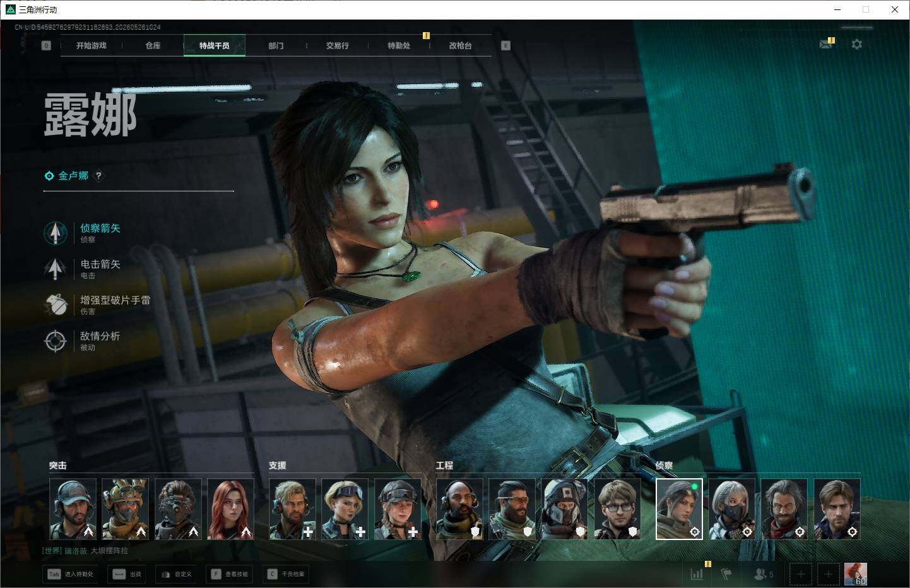Click the second empty squad slot plus
910x588 pixels.
pos(828,574)
